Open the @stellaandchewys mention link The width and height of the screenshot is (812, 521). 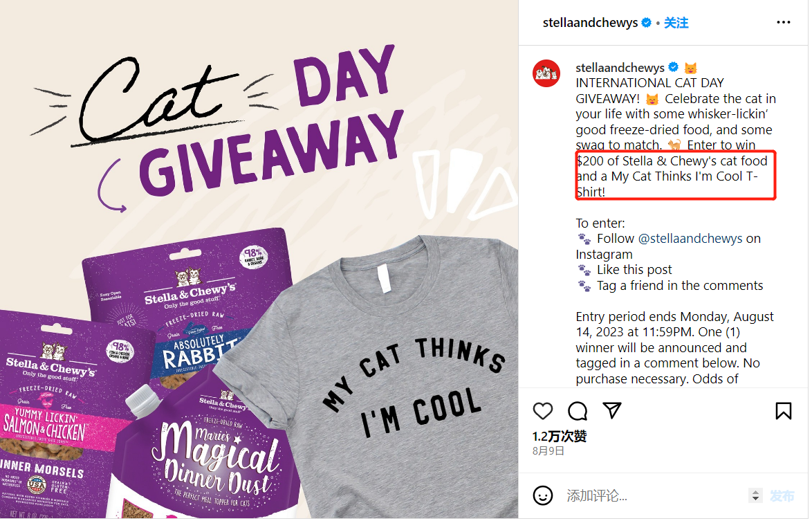[x=690, y=238]
